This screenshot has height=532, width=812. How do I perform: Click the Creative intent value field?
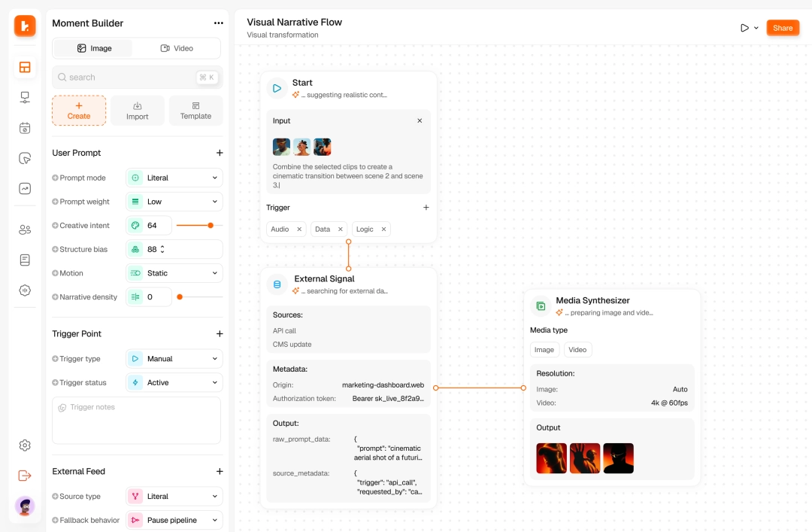click(149, 226)
